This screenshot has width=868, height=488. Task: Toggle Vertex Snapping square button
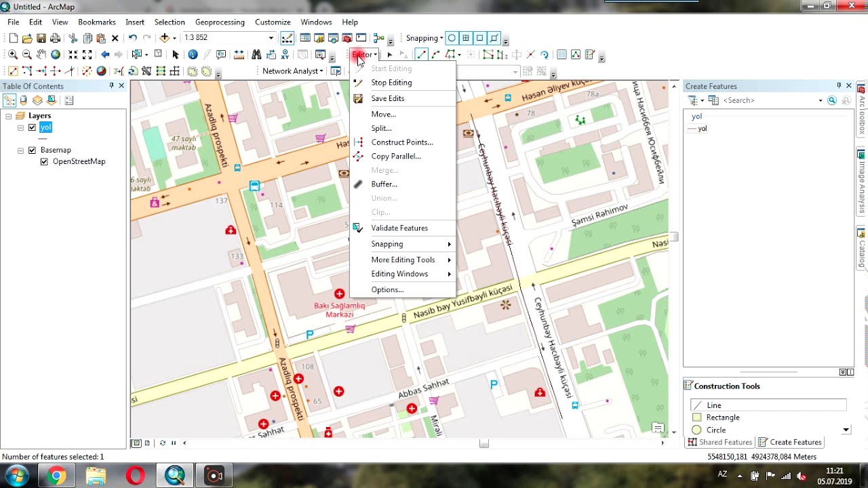(x=479, y=38)
